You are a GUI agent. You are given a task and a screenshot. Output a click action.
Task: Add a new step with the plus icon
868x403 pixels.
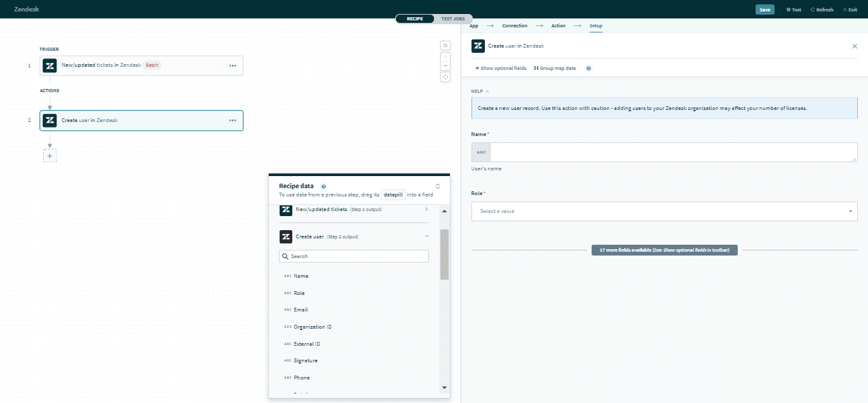tap(50, 154)
